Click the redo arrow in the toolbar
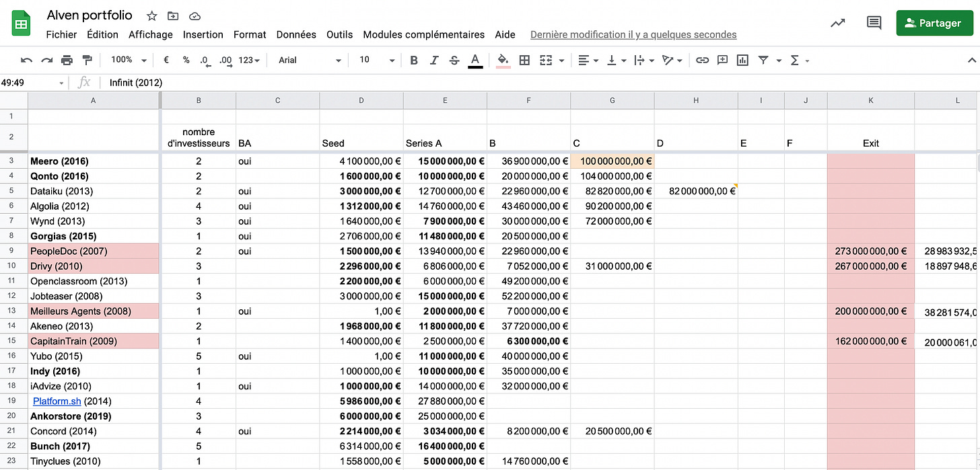 tap(46, 60)
